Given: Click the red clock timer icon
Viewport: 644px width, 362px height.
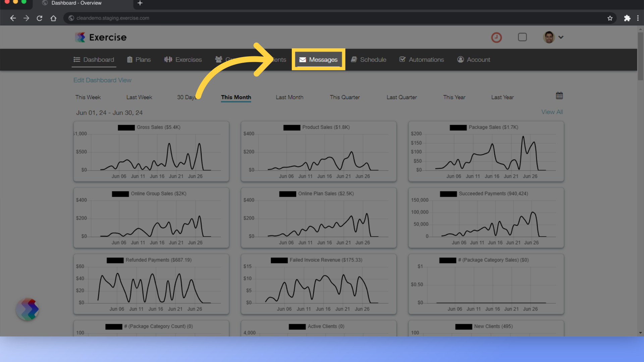Looking at the screenshot, I should (496, 37).
